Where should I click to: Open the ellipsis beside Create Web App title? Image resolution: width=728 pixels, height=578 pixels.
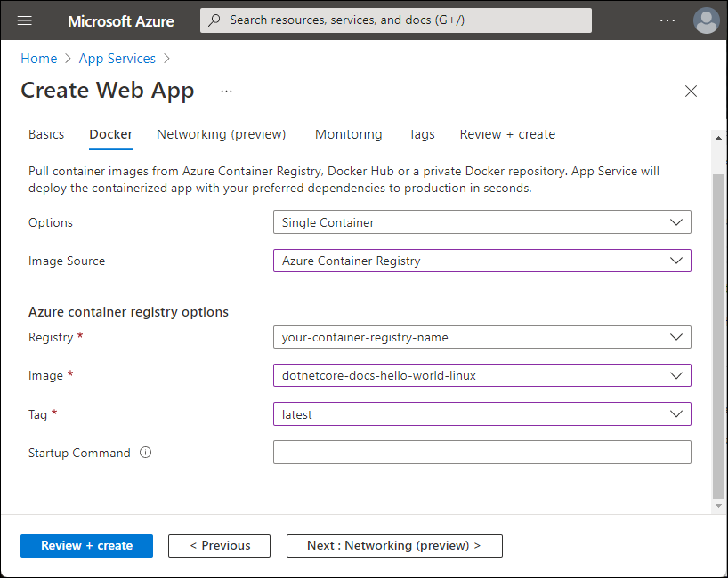(225, 91)
